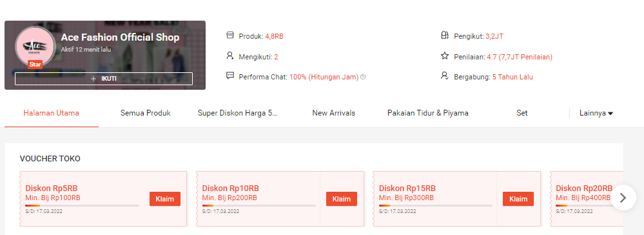Viewport: 644px width, 235px height.
Task: Click the partially visible Diskon Rp20RB voucher card
Action: coord(587,199)
